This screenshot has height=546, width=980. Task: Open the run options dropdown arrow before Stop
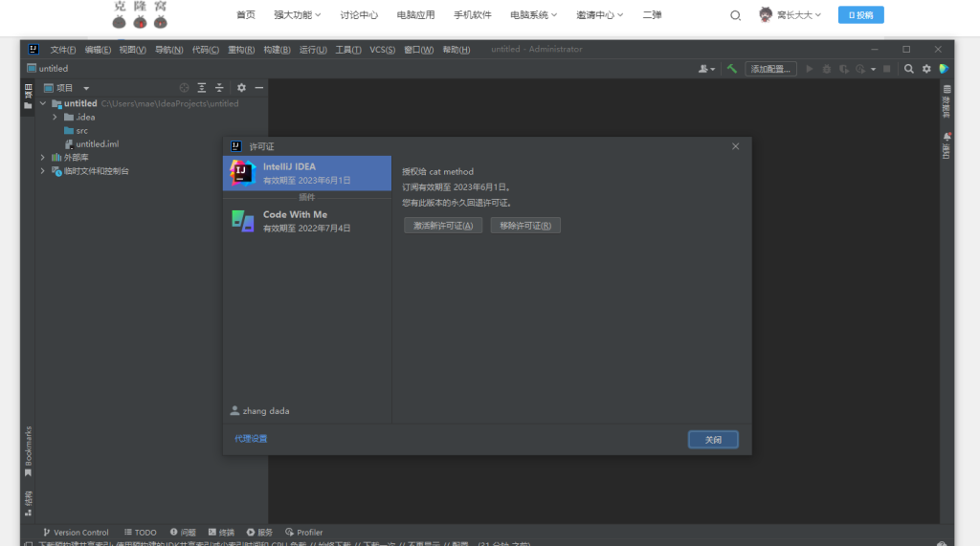tap(873, 70)
